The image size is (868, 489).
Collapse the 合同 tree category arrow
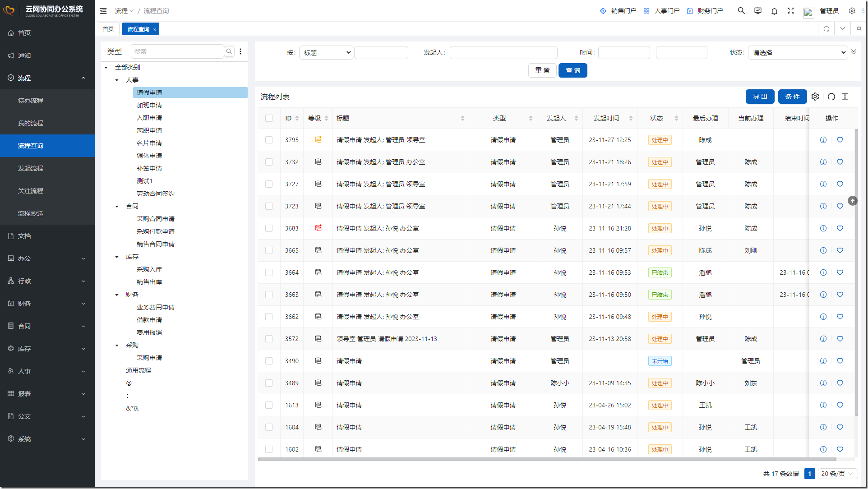pos(117,207)
